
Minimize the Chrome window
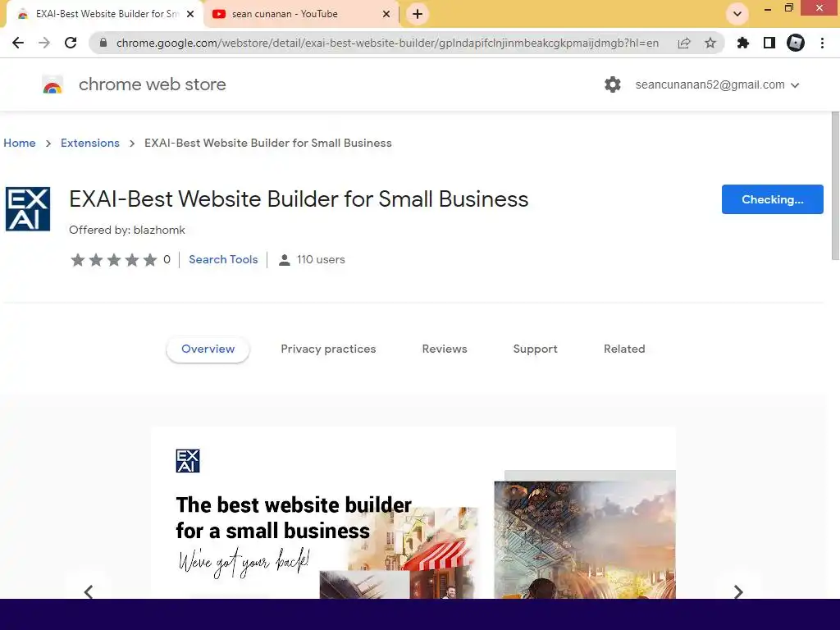(x=768, y=8)
